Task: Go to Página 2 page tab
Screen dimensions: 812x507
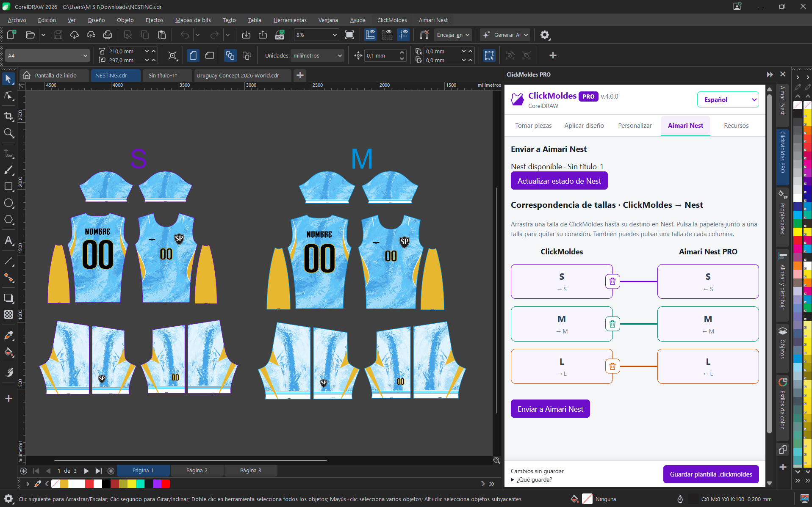Action: click(197, 471)
